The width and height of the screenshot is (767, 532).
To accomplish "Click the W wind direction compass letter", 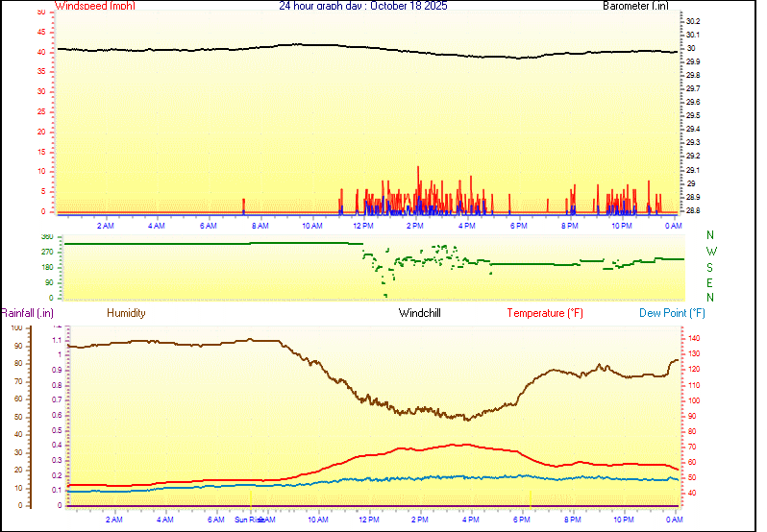I will pos(710,252).
